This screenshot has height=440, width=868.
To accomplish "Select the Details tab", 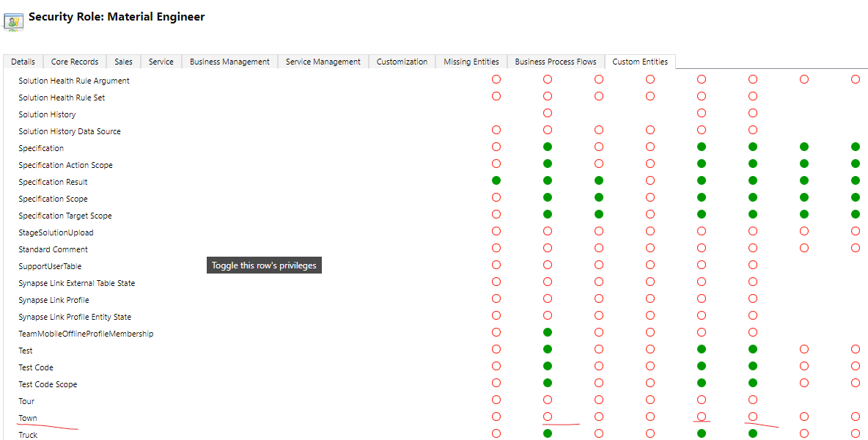I will coord(23,62).
